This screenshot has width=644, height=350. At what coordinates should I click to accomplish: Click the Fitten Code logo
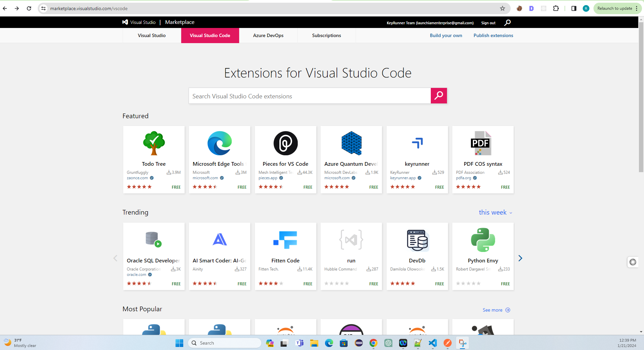click(286, 240)
